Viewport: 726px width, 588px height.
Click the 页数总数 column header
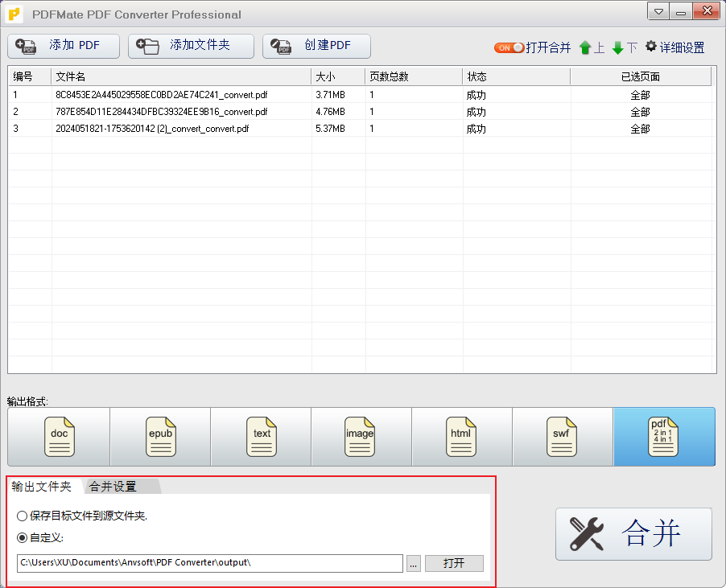tap(414, 76)
